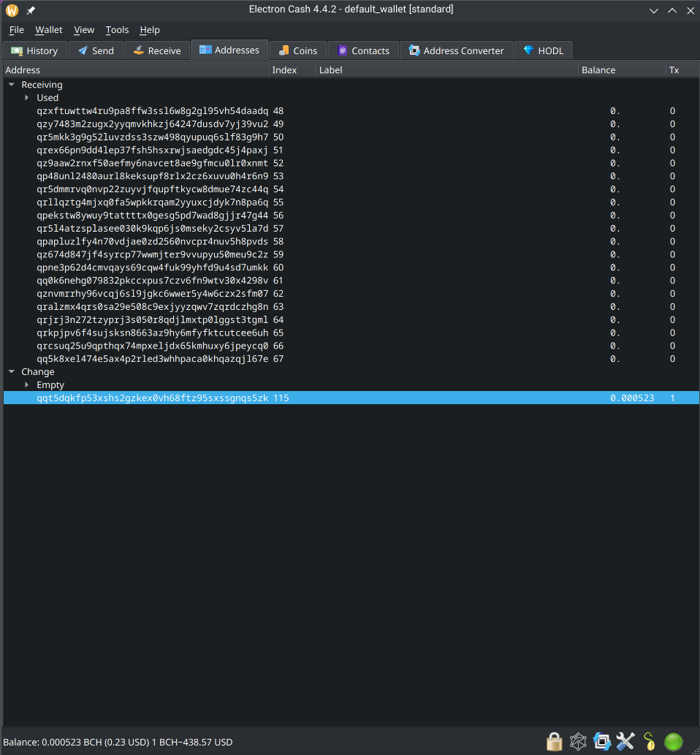
Task: Select address beginning qralzmx4qrs0
Action: [351, 307]
